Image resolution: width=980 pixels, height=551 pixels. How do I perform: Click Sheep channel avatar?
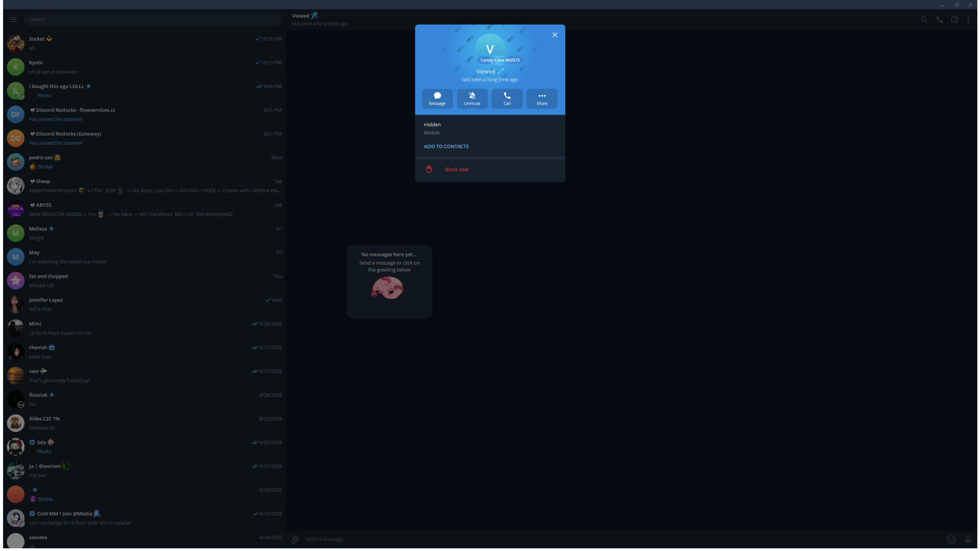point(15,186)
